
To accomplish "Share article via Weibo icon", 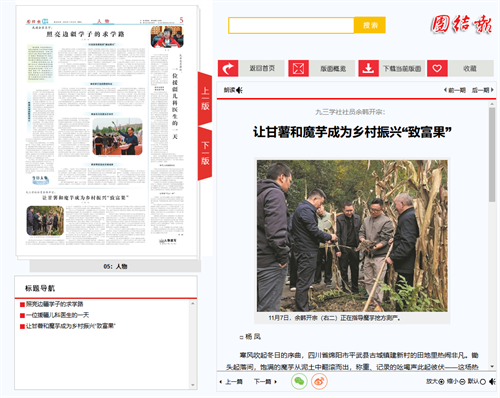I will (319, 381).
